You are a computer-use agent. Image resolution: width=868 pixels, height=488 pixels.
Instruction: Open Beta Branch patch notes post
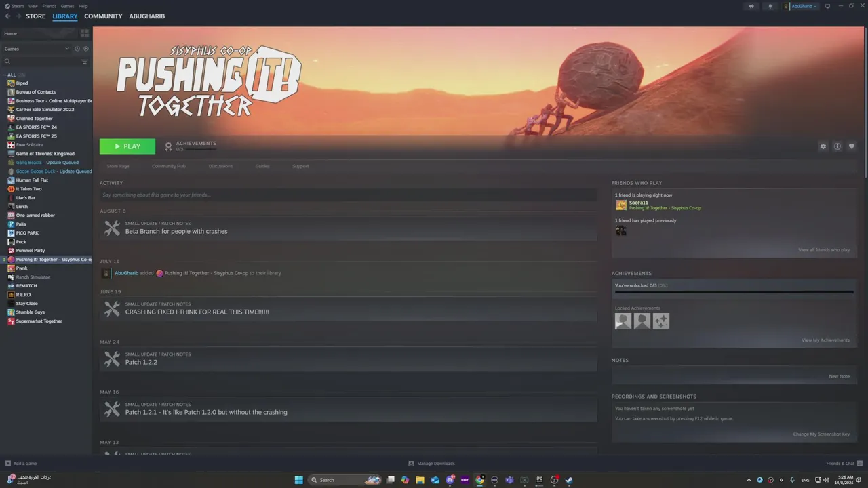[x=349, y=228]
